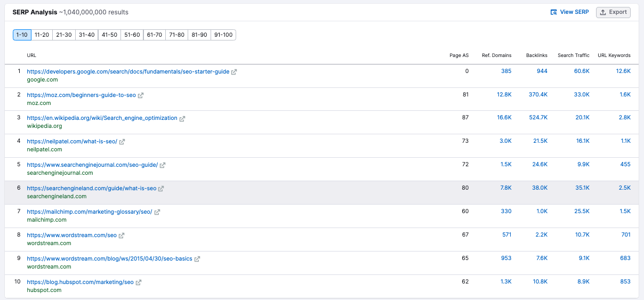The width and height of the screenshot is (644, 300).
Task: Switch to results 11-20
Action: point(42,35)
